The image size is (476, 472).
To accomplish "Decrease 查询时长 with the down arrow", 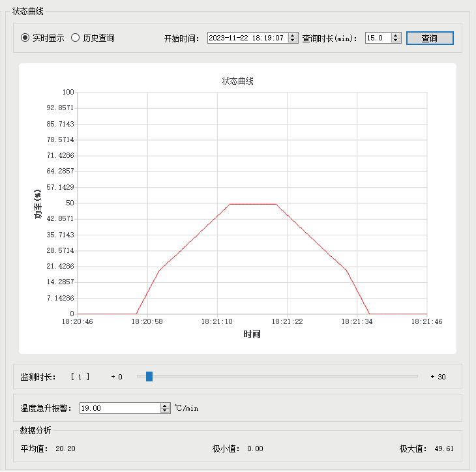I will tap(396, 40).
